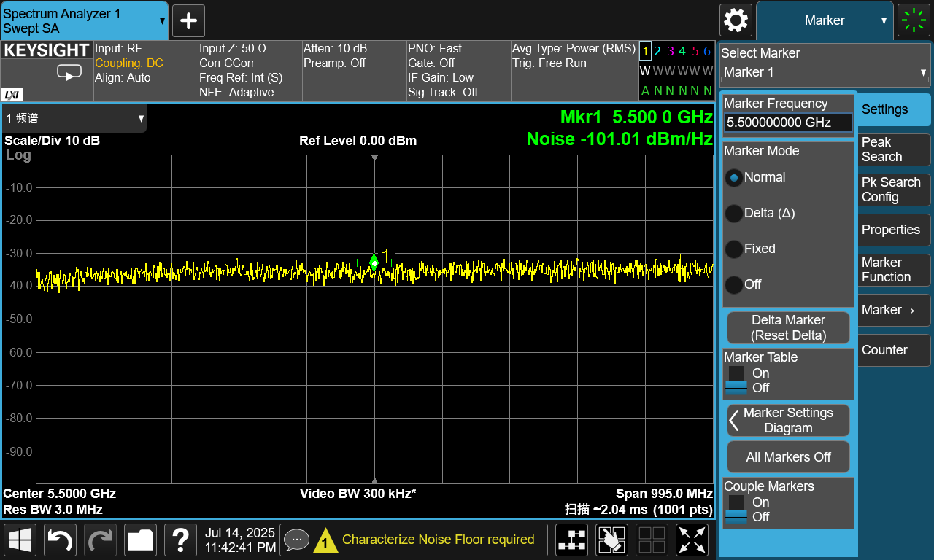Screen dimensions: 934x560
Task: Open the Marker Function tab
Action: pos(894,270)
